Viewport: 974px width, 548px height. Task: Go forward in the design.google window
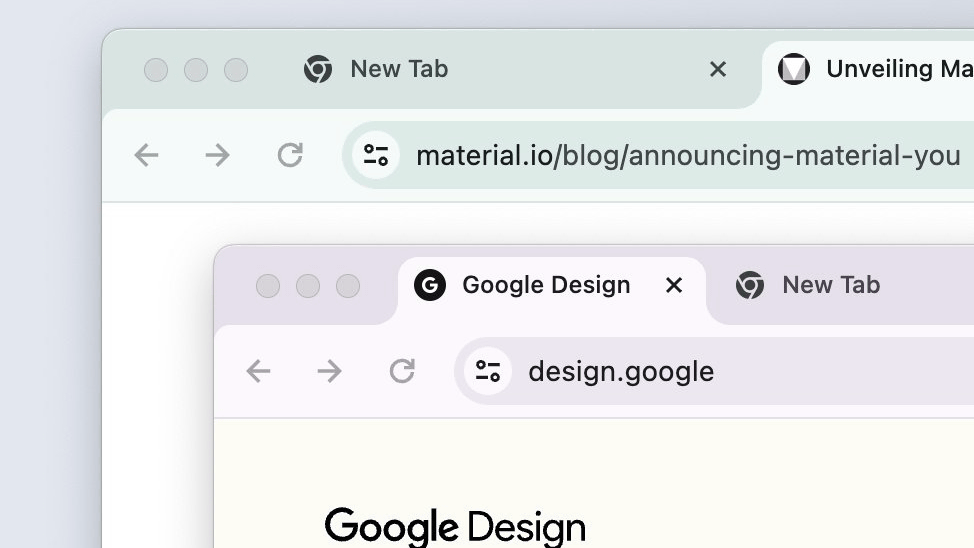coord(329,371)
